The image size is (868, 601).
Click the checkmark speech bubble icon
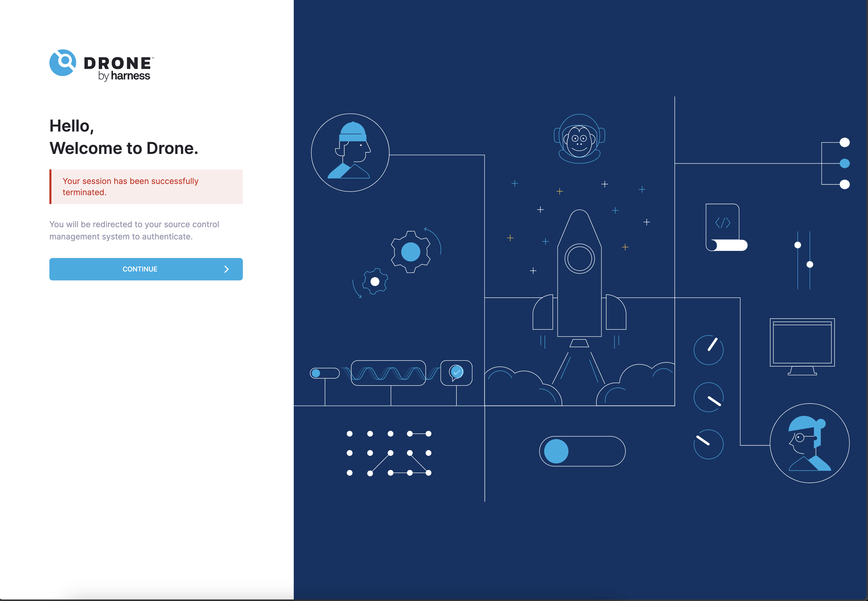[456, 373]
